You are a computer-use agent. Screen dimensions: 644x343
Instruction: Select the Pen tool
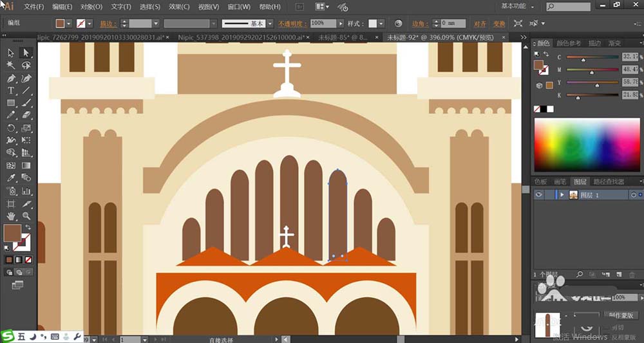click(11, 78)
